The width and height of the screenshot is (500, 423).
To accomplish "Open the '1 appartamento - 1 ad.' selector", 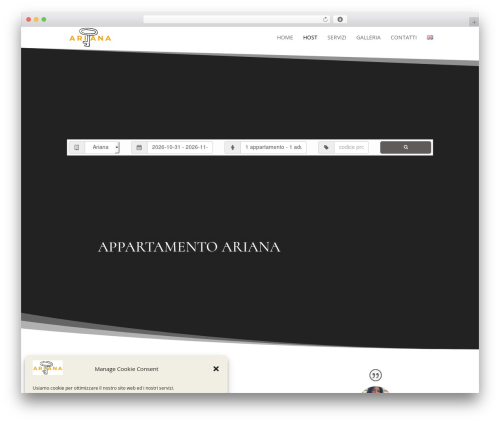I will point(274,147).
